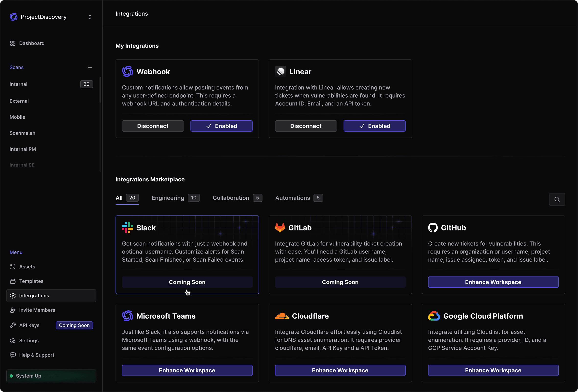Click the Settings gear icon
Viewport: 578px width, 392px height.
(x=13, y=341)
